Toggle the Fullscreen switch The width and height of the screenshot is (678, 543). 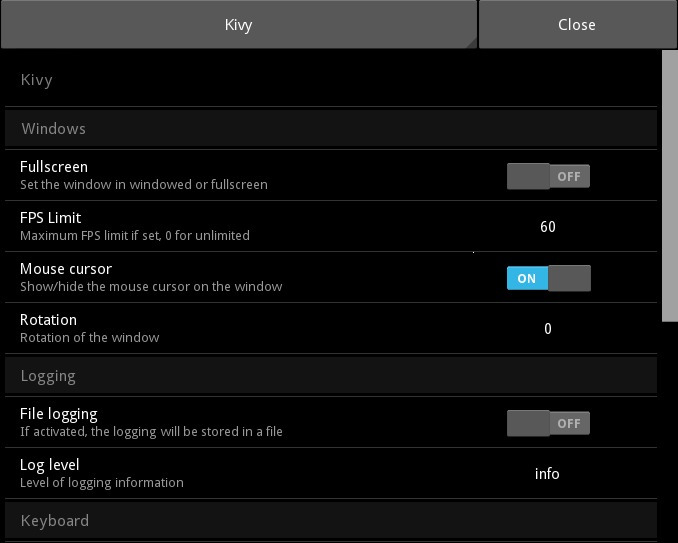(x=548, y=176)
